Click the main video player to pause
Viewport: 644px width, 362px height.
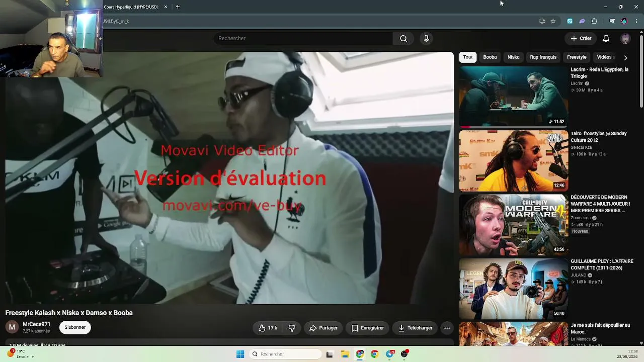pos(229,178)
